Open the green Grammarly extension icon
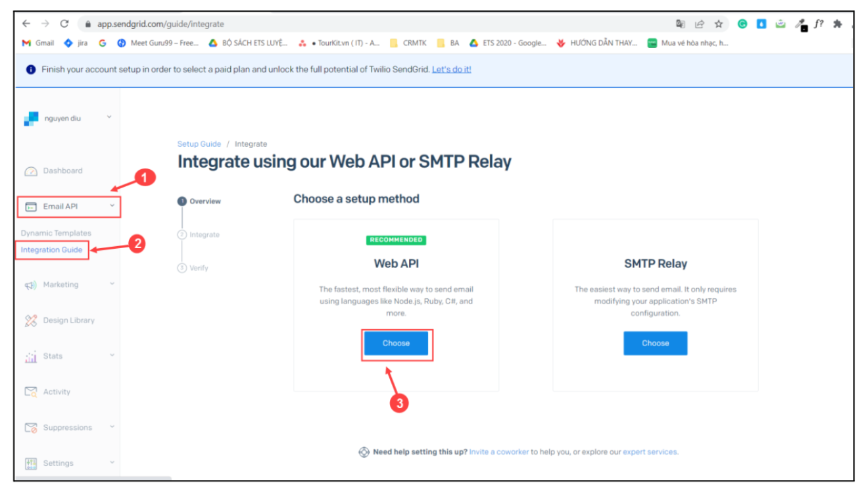The image size is (868, 493). pyautogui.click(x=742, y=24)
